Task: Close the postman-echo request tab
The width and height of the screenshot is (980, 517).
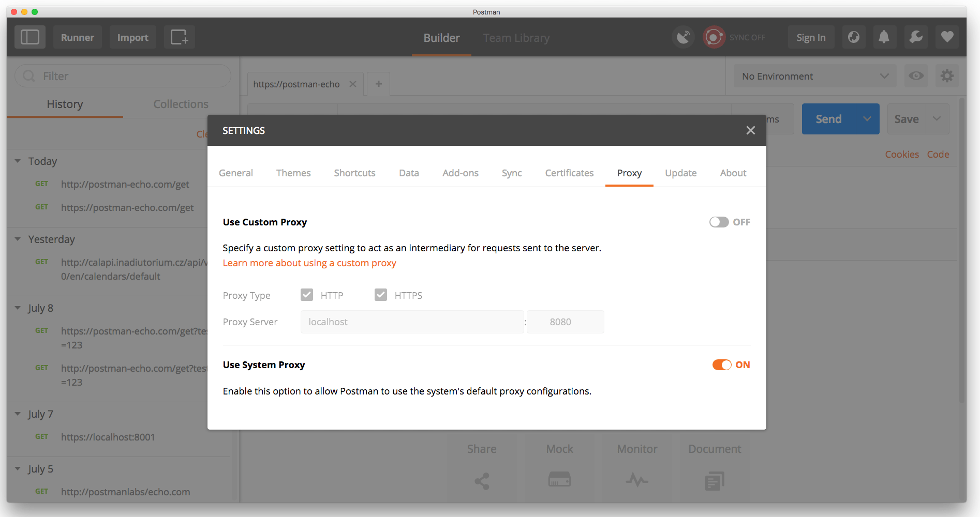Action: pos(353,84)
